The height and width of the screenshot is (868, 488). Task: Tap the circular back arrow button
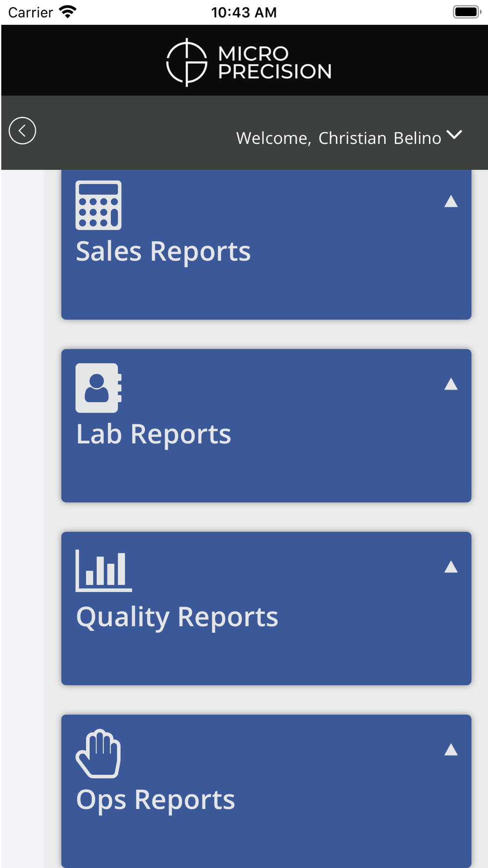(x=22, y=131)
